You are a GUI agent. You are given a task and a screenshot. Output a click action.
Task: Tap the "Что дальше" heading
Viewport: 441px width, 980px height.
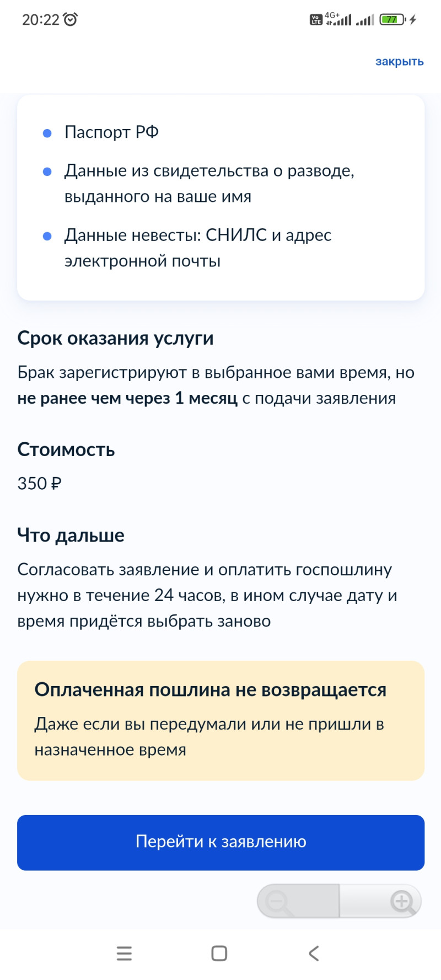71,535
